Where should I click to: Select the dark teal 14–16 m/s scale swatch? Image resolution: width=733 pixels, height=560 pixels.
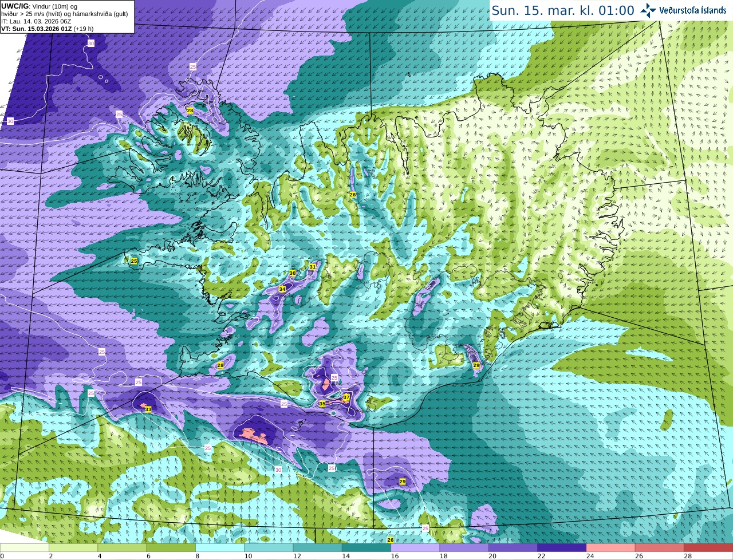pyautogui.click(x=366, y=548)
